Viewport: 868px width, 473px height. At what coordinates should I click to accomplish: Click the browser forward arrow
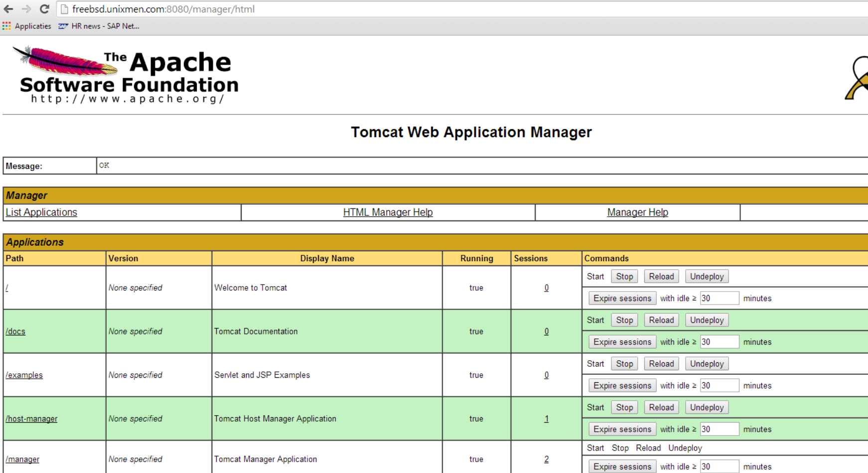coord(26,9)
